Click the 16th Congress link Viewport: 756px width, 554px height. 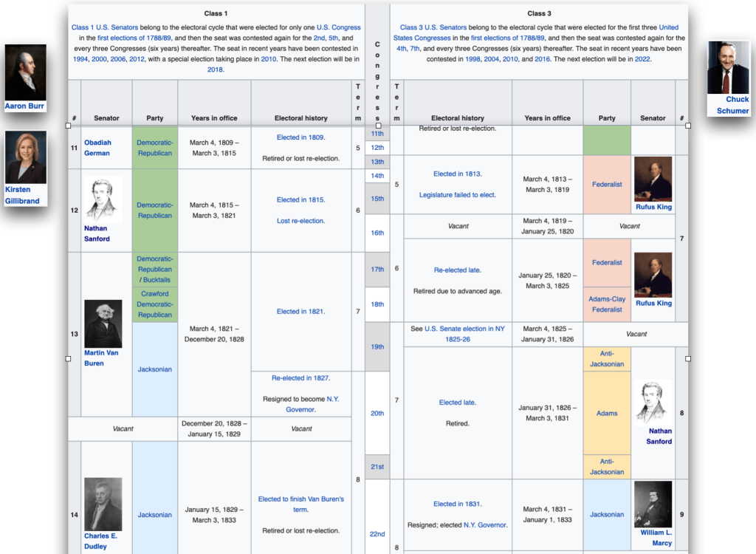point(377,233)
